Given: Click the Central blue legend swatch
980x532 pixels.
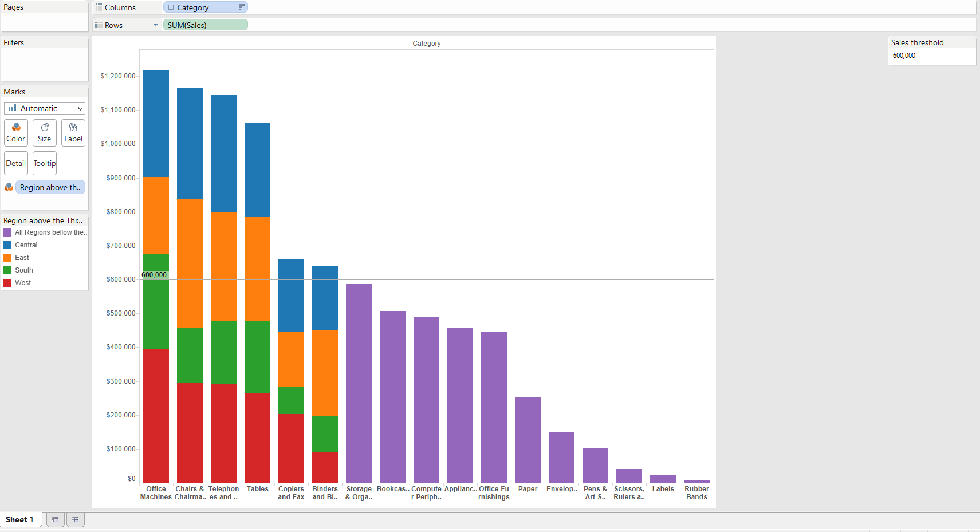Looking at the screenshot, I should pos(7,245).
